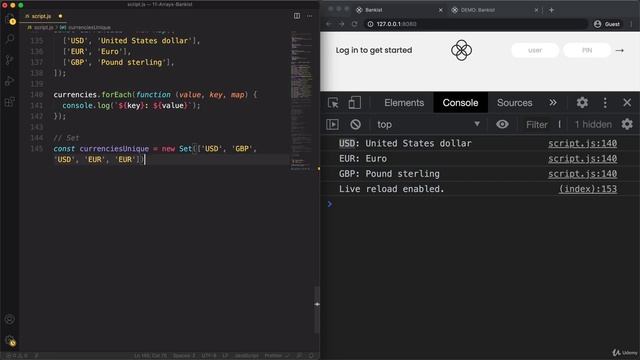640x360 pixels.
Task: Switch to the Bankist browser tab
Action: (x=397, y=10)
